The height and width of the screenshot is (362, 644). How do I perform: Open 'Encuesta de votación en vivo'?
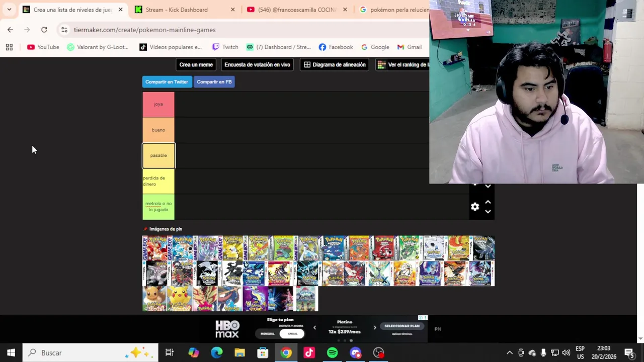click(x=257, y=65)
